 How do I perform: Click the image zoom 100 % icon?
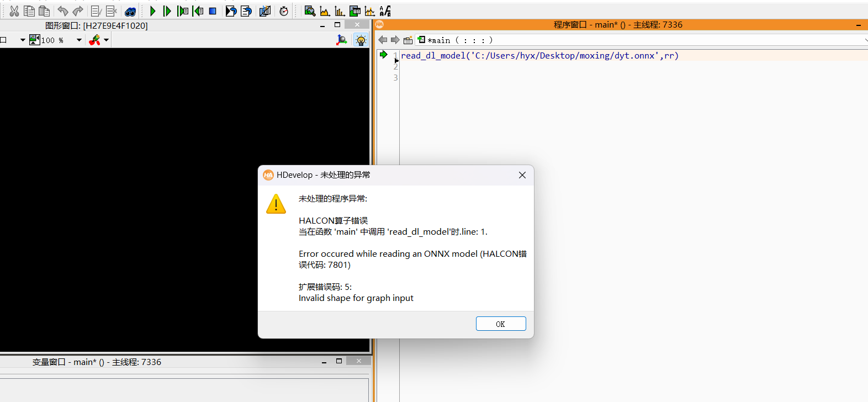pyautogui.click(x=35, y=40)
